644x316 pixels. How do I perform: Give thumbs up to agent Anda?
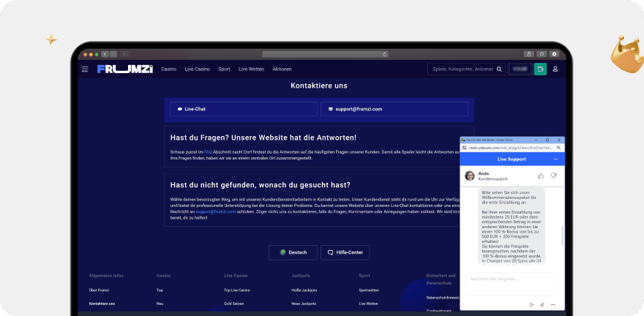click(x=541, y=176)
